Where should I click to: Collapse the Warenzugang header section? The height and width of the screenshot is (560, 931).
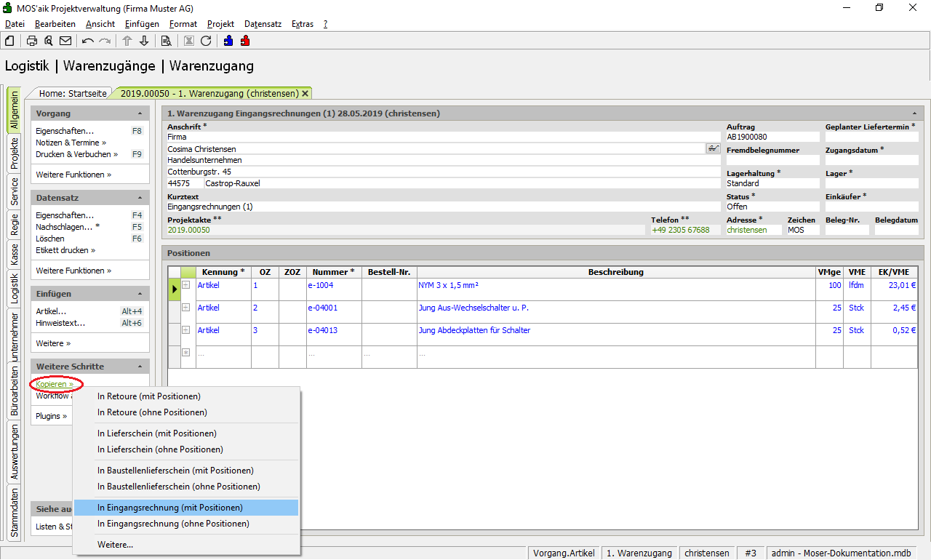coord(914,114)
